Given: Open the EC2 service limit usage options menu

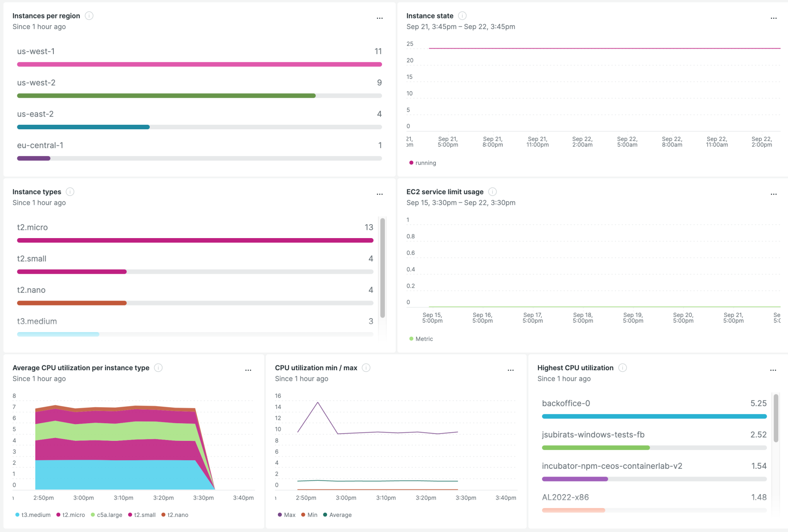Looking at the screenshot, I should click(774, 194).
